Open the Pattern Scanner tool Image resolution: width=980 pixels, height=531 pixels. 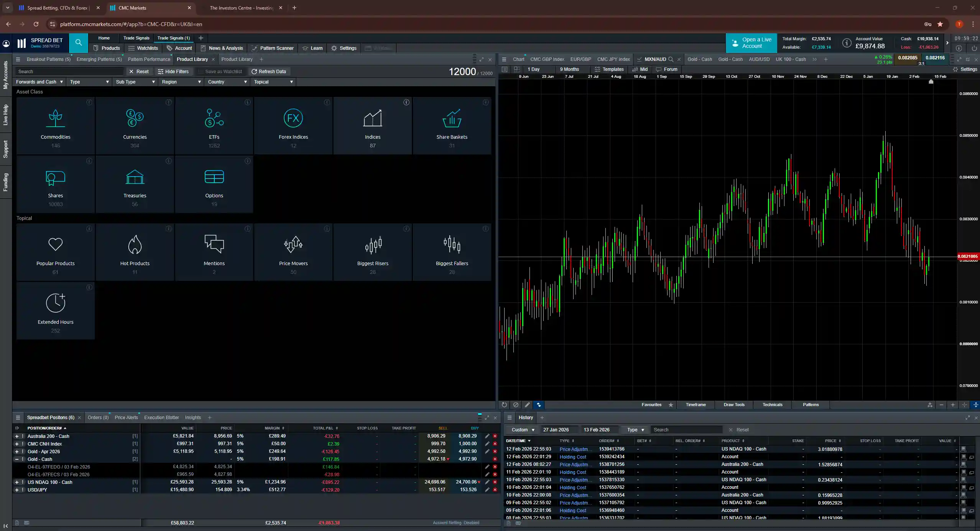[x=272, y=48]
